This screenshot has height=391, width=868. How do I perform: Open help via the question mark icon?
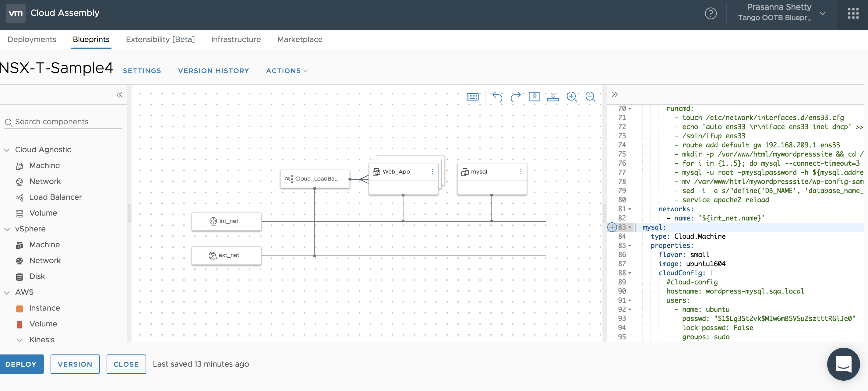[711, 13]
